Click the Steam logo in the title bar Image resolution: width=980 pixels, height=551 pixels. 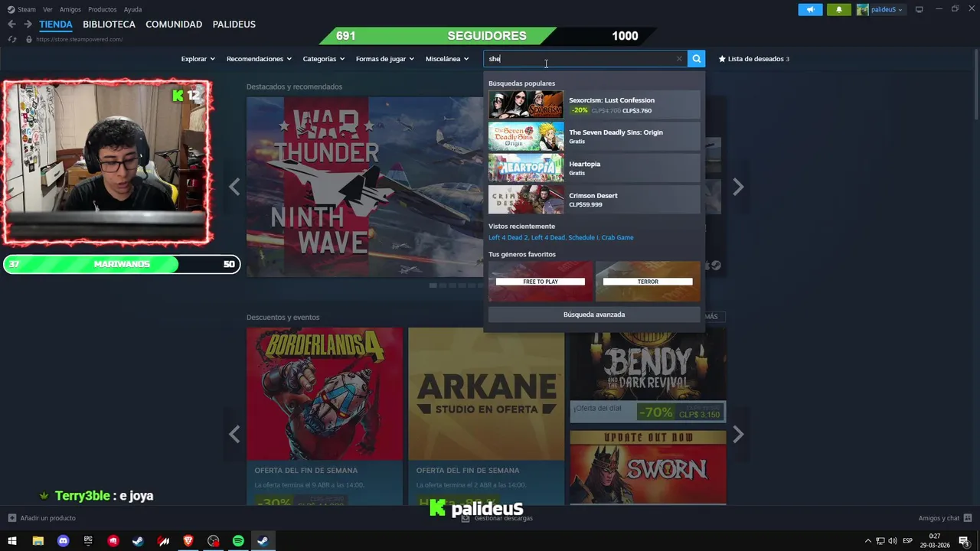(11, 9)
